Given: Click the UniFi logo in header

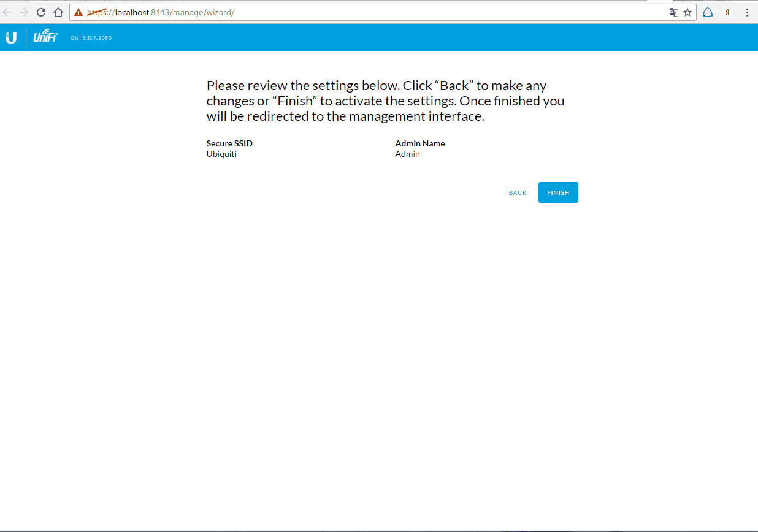Looking at the screenshot, I should pyautogui.click(x=45, y=38).
